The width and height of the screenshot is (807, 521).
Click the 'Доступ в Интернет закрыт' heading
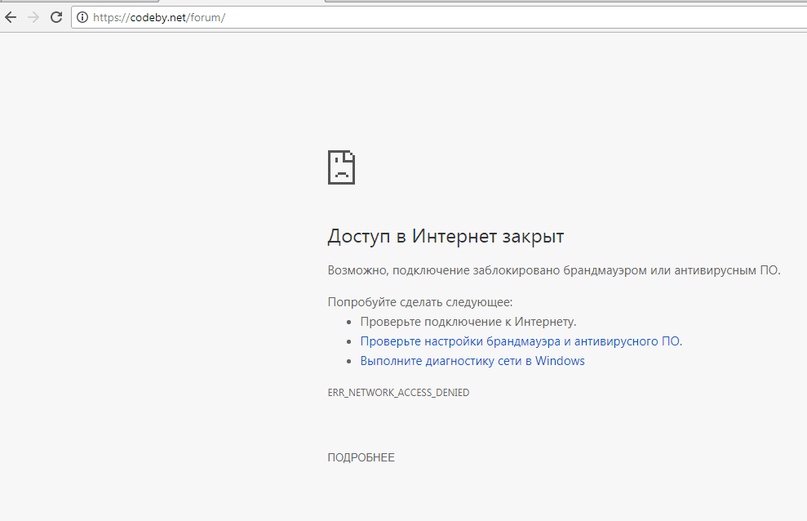pyautogui.click(x=445, y=237)
